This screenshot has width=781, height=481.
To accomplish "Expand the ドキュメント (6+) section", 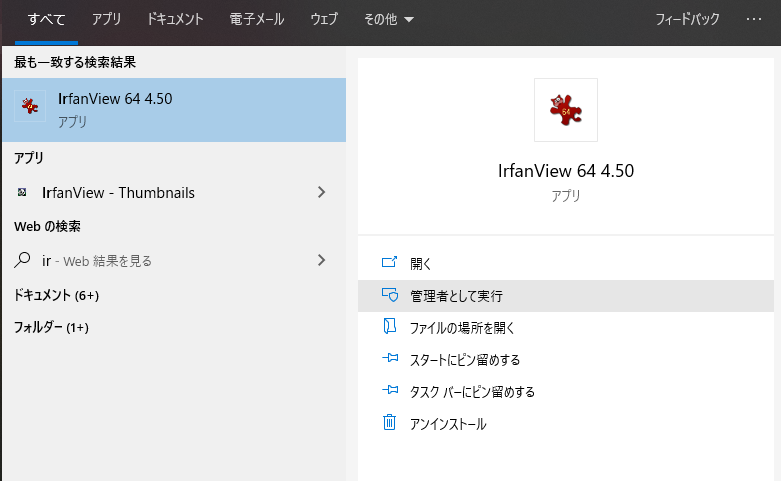I will (56, 295).
